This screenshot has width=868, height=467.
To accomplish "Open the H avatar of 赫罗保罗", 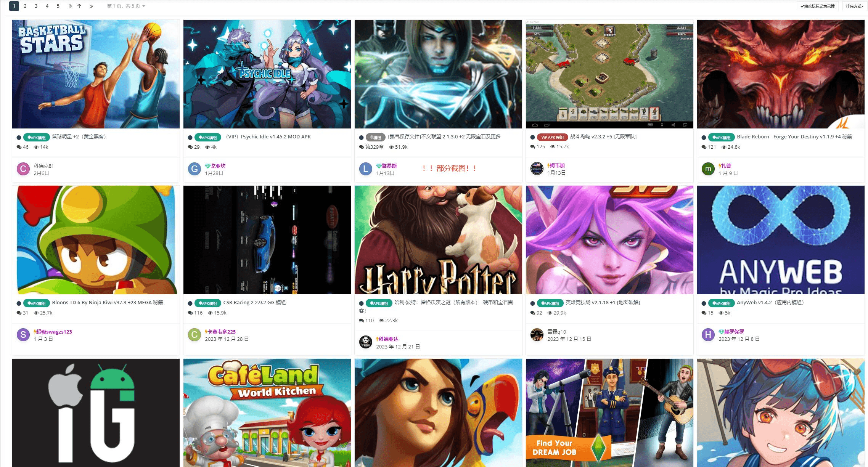I will pos(708,335).
